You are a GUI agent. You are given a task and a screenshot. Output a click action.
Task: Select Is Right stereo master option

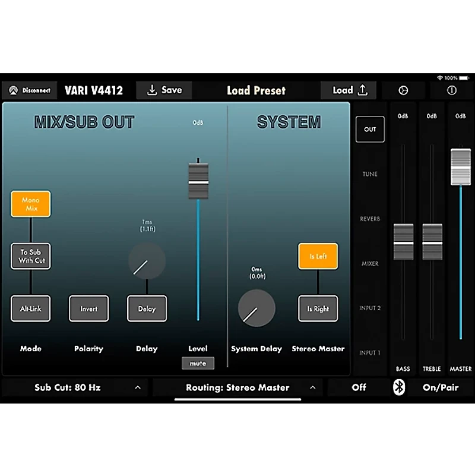pos(318,308)
